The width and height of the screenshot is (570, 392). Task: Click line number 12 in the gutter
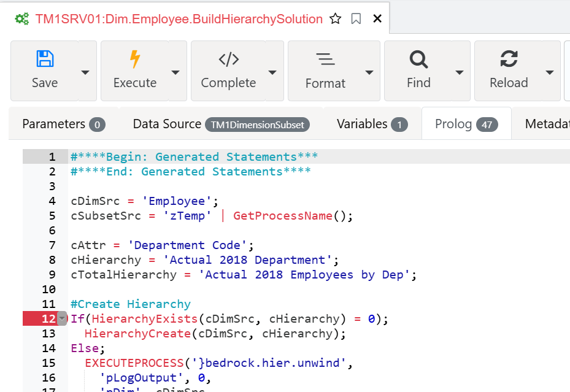[48, 318]
